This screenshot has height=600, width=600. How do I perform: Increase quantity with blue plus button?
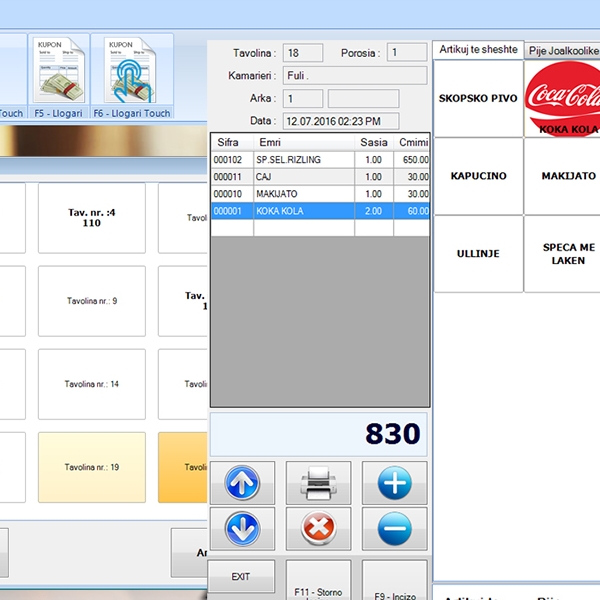(394, 483)
